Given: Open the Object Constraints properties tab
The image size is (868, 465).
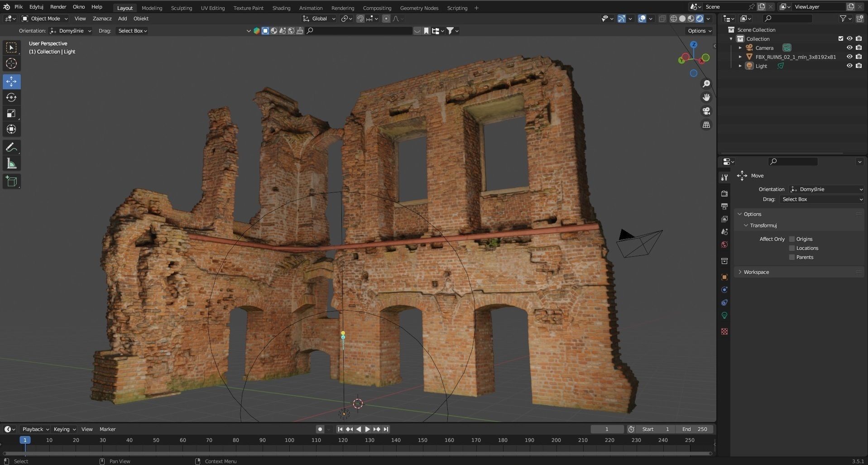Looking at the screenshot, I should (724, 302).
